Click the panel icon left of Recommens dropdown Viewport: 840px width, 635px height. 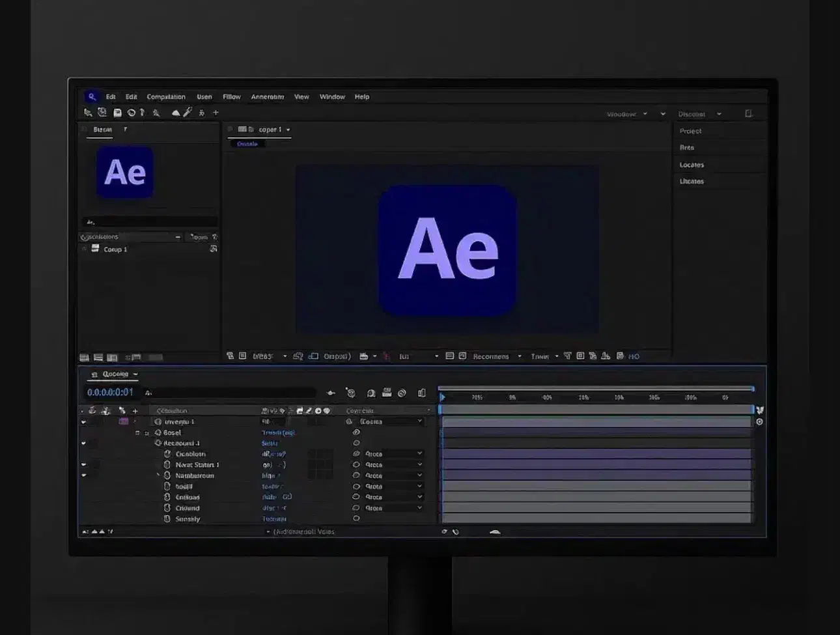pos(462,356)
